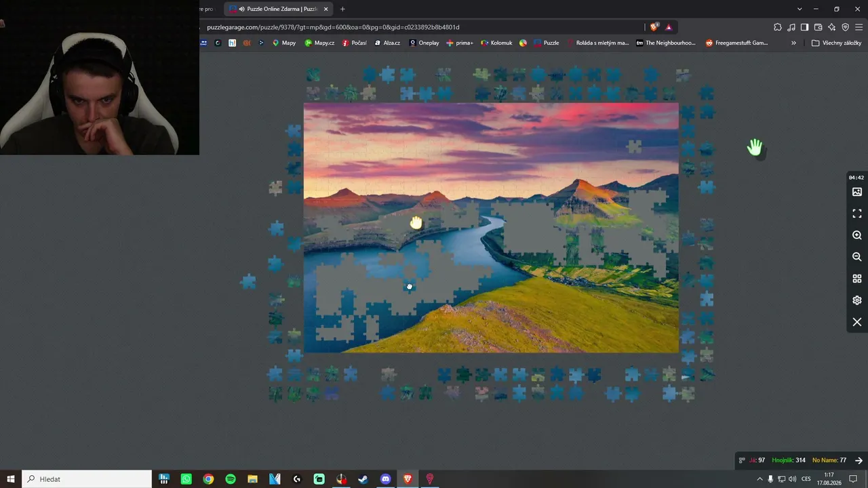Open Leo AI sparkle icon
The width and height of the screenshot is (868, 488).
point(831,27)
